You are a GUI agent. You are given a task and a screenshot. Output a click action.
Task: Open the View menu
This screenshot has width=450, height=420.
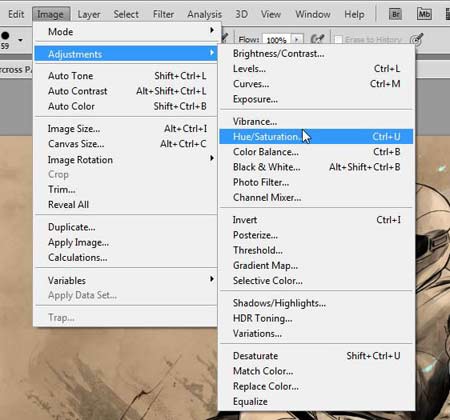[x=271, y=14]
